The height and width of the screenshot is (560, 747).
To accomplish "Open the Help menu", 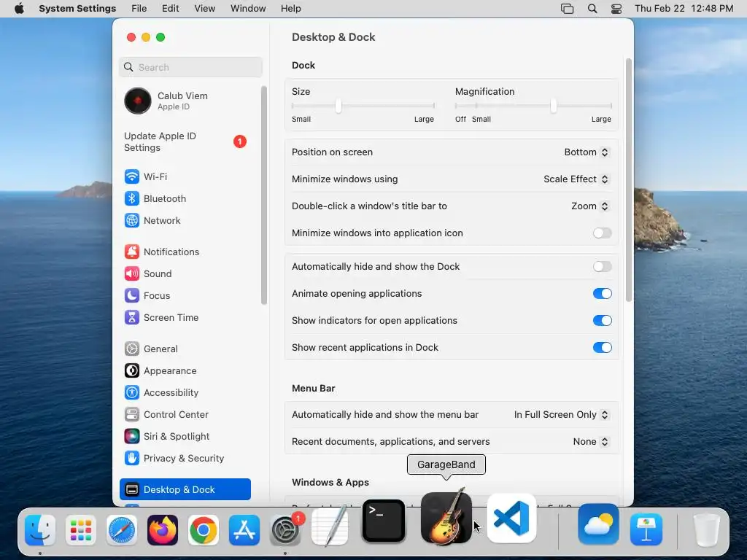I will (290, 8).
